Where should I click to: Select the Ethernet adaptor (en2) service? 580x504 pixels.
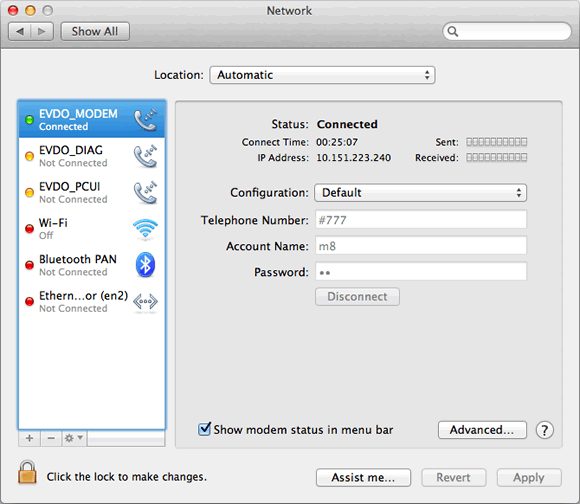tap(92, 301)
